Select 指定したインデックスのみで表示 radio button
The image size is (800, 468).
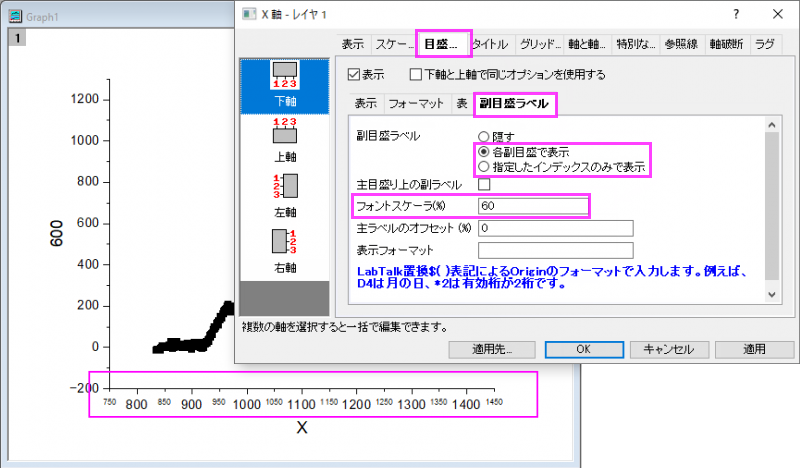tap(483, 167)
